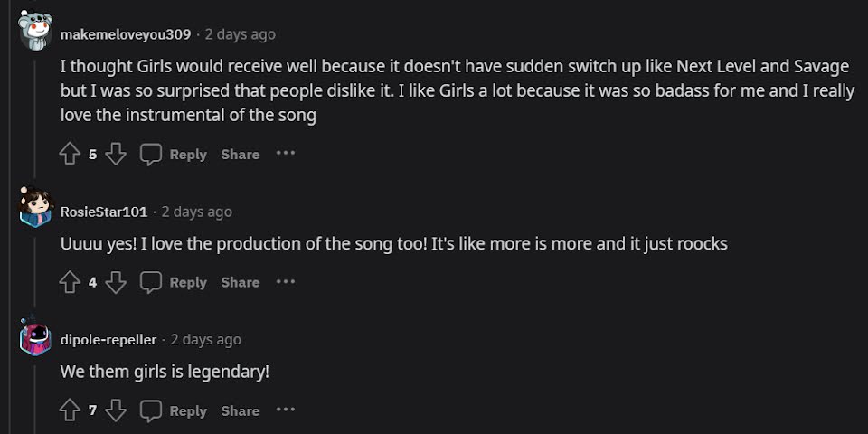Upvote dipole-repeller's comment

click(70, 411)
